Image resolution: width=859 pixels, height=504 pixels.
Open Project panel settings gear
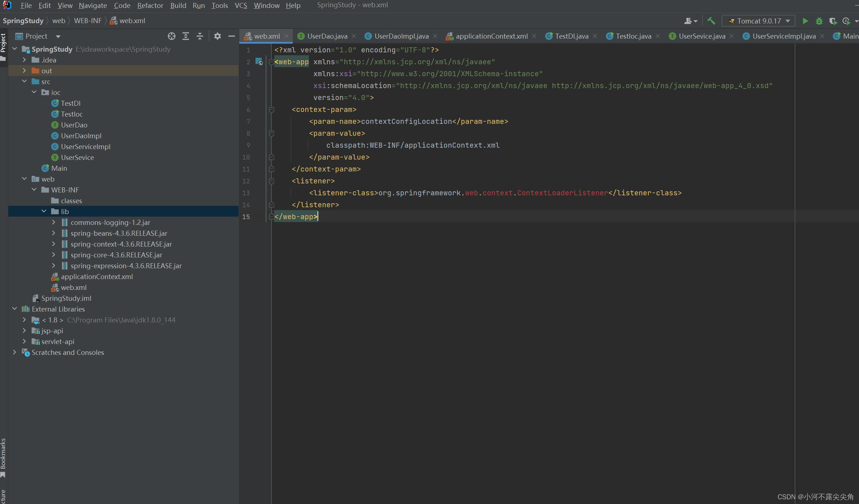click(x=217, y=36)
